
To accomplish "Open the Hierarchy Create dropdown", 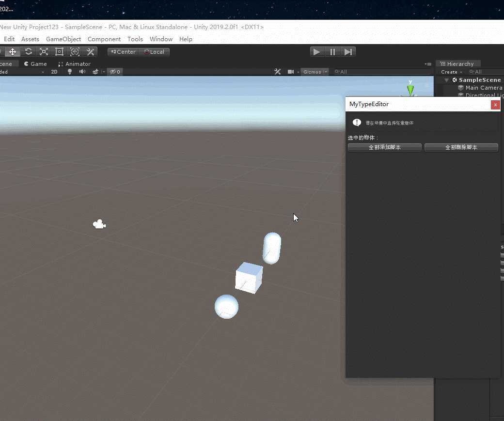I will click(451, 72).
